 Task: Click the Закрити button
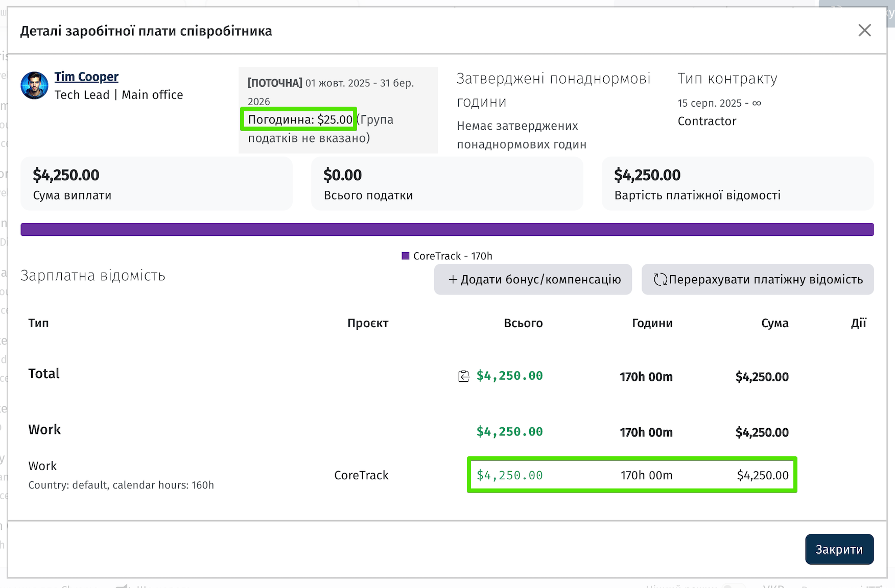pyautogui.click(x=839, y=549)
